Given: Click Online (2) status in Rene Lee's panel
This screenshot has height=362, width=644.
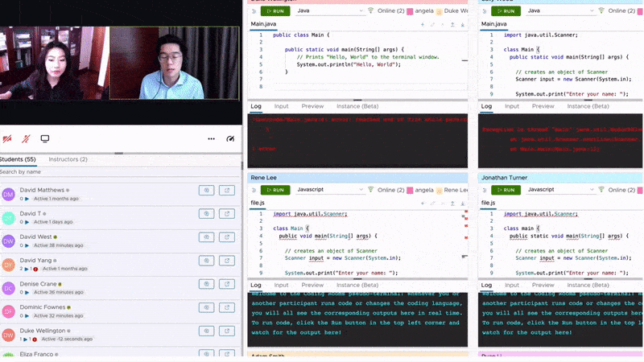Looking at the screenshot, I should 390,190.
